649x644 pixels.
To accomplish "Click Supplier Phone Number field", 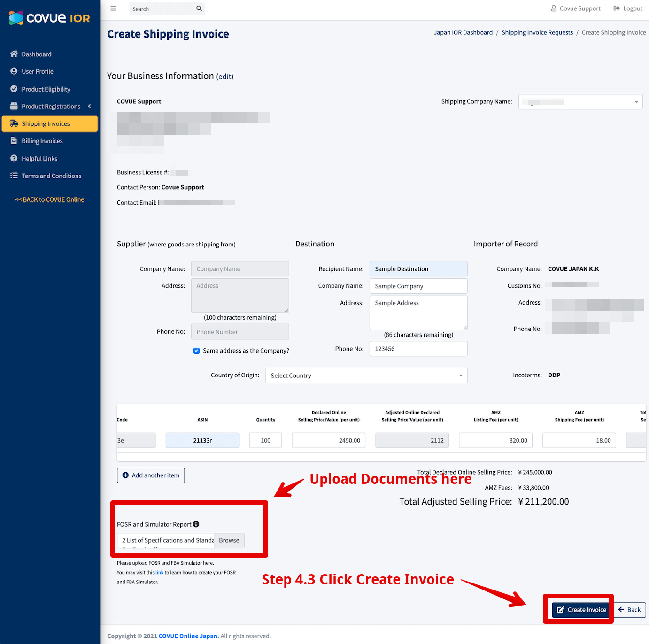I will 240,332.
